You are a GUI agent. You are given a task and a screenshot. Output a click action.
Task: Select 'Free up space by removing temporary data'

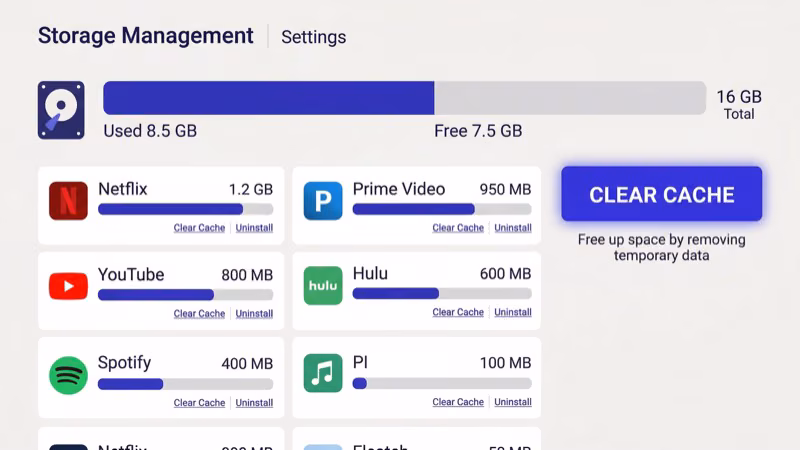[x=662, y=247]
